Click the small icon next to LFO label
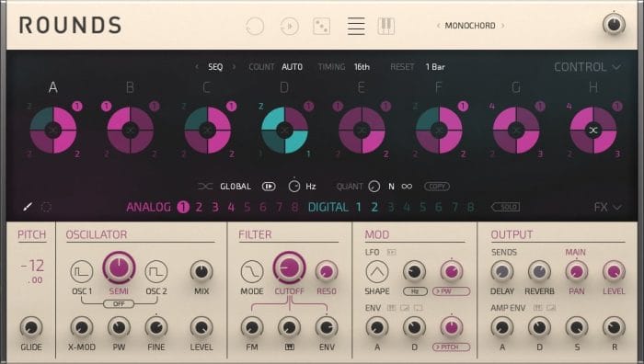 (391, 252)
